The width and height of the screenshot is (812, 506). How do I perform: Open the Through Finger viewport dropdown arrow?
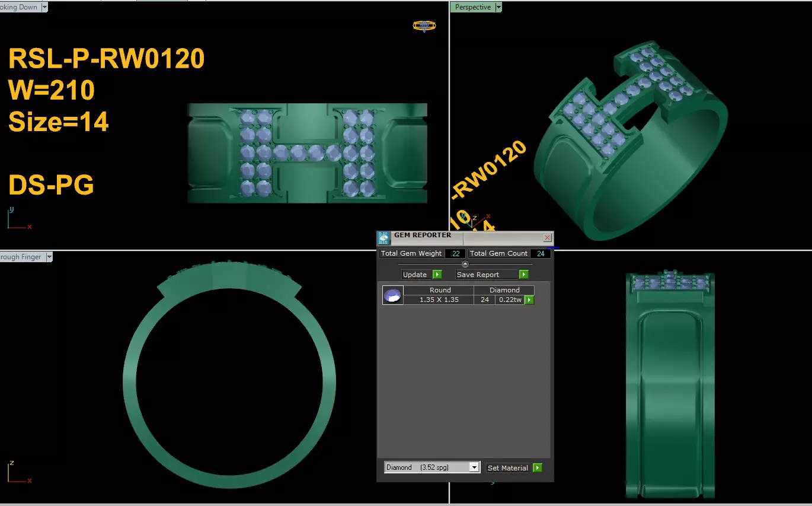pos(49,257)
